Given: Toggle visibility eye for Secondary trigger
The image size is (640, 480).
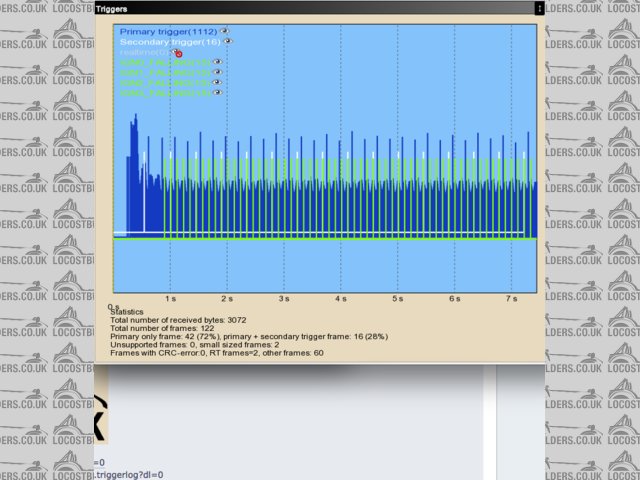Looking at the screenshot, I should [x=228, y=42].
